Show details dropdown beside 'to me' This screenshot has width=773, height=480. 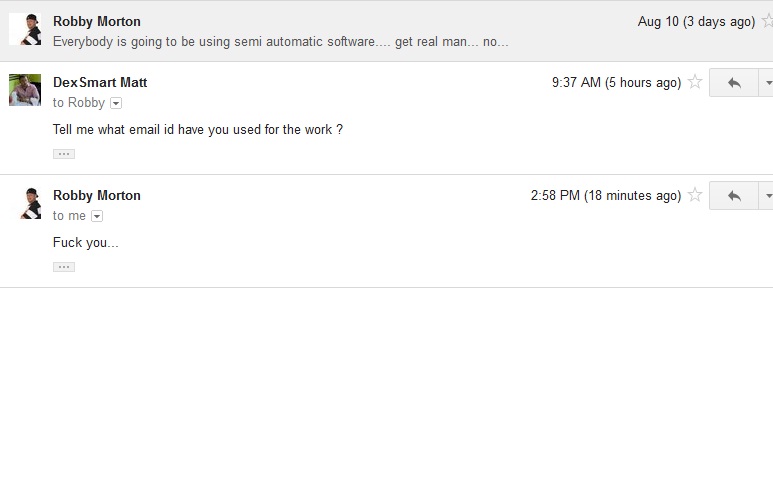point(97,216)
